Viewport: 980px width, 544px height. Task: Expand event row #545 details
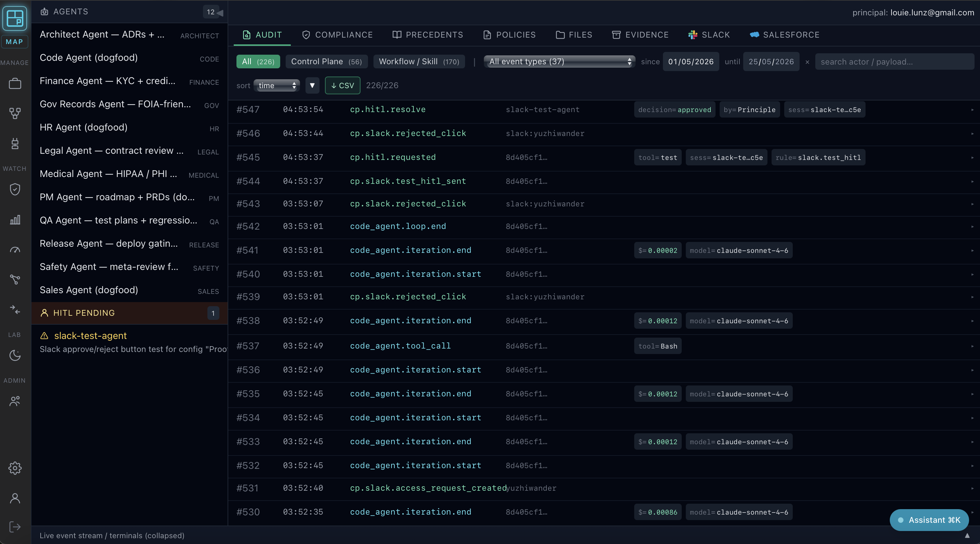click(972, 158)
